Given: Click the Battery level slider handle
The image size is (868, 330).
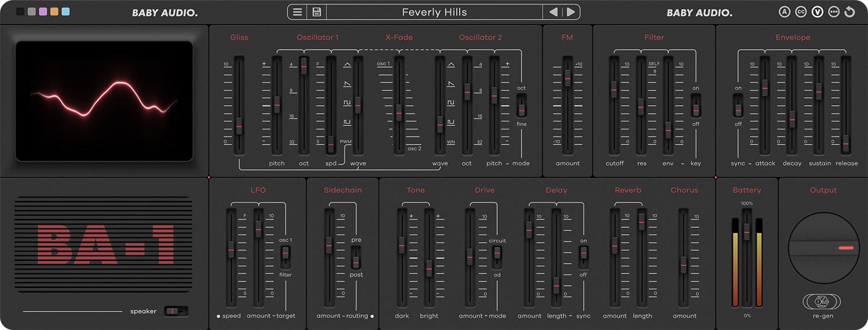Looking at the screenshot, I should pyautogui.click(x=746, y=232).
